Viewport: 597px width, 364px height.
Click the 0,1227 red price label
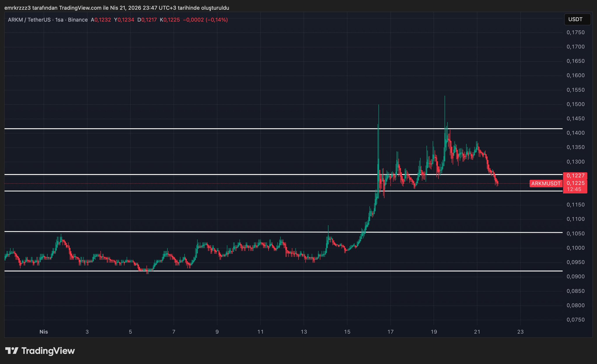575,176
